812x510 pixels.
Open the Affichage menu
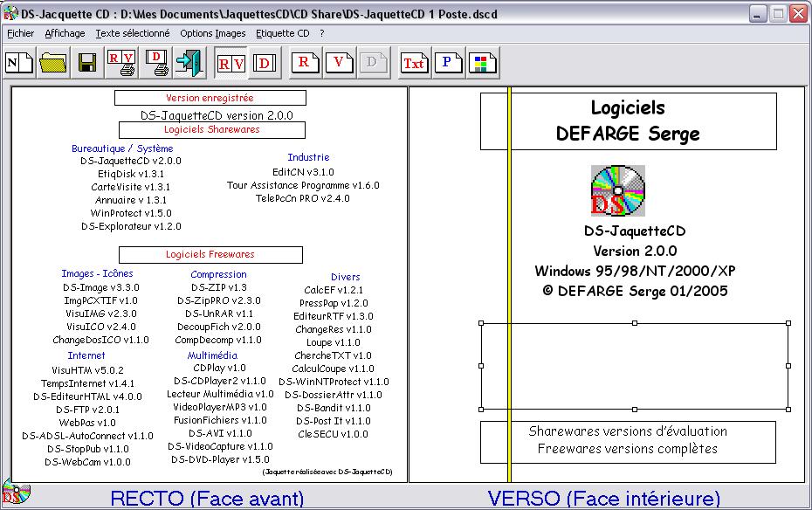65,33
